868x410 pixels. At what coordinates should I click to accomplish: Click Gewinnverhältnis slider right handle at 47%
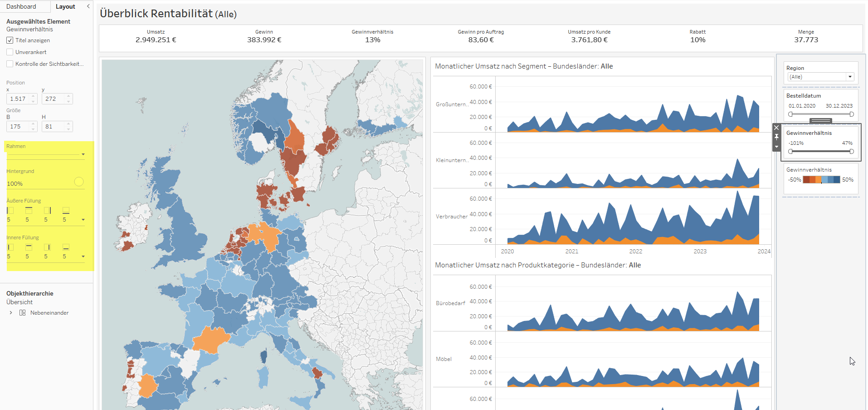pos(852,152)
